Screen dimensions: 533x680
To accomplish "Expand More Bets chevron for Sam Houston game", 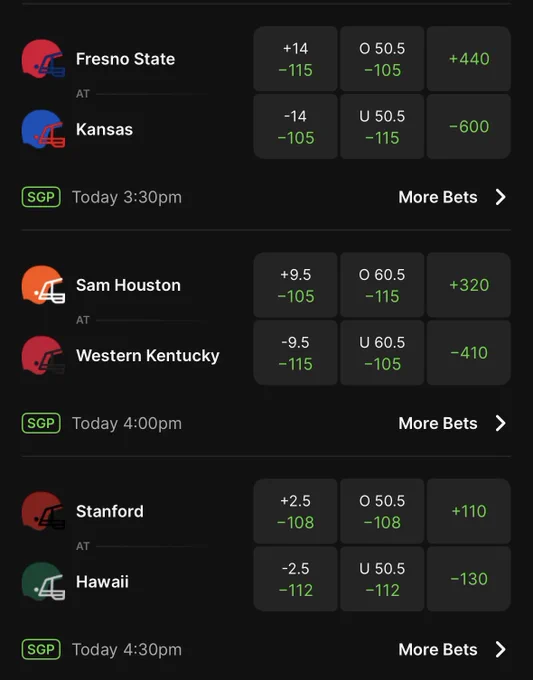I will click(x=501, y=423).
